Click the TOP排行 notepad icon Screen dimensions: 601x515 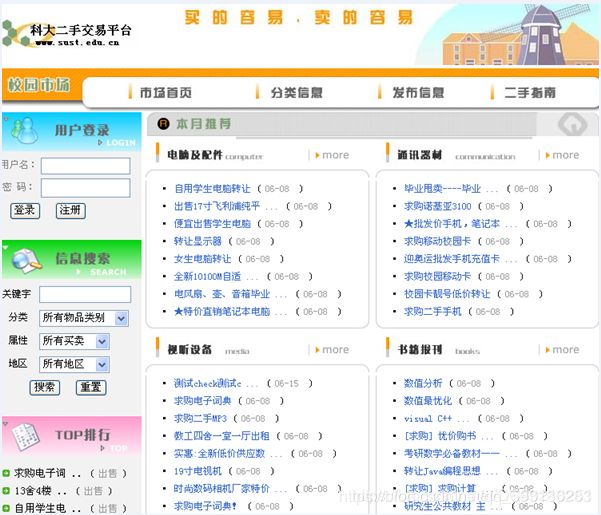(x=26, y=437)
